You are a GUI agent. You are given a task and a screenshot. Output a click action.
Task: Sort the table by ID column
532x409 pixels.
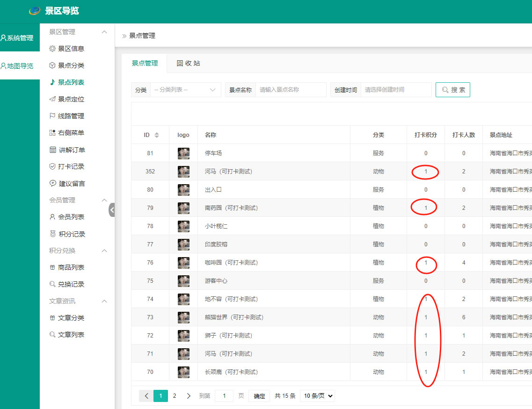[157, 135]
